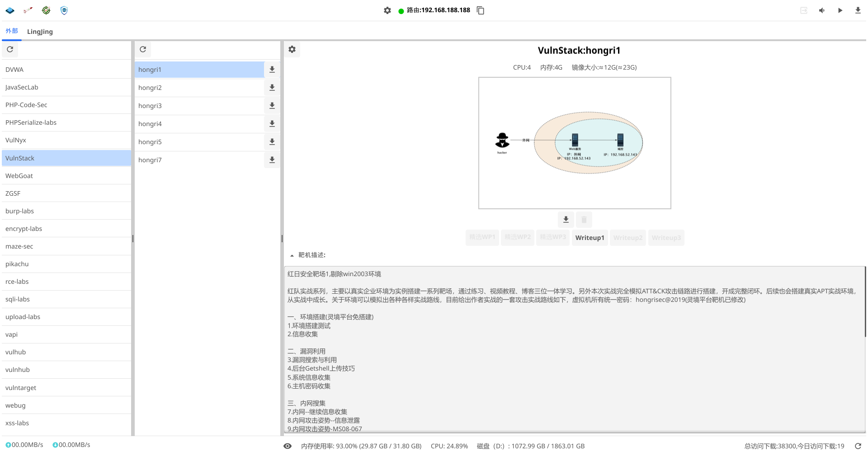Toggle the eye icon in status bar
This screenshot has width=868, height=456.
click(288, 446)
